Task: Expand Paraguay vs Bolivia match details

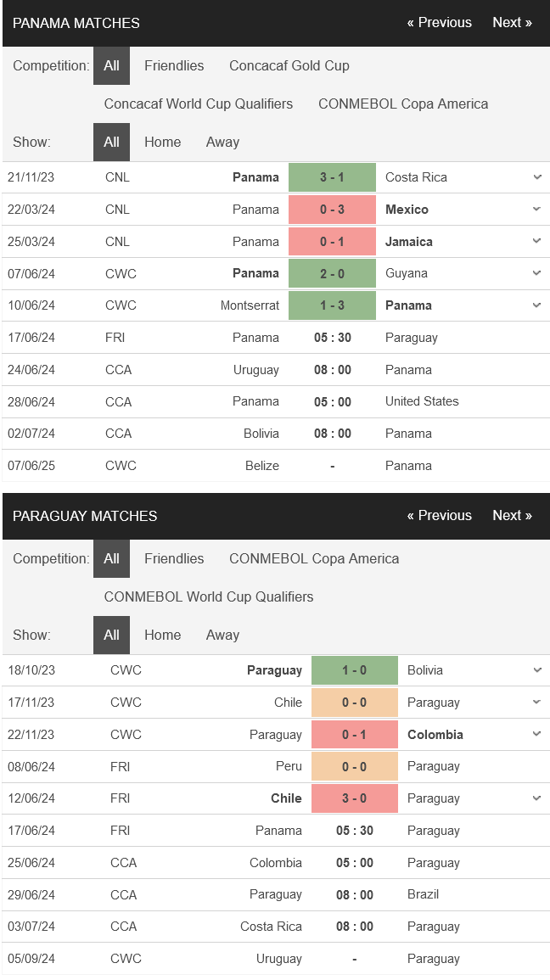Action: coord(536,670)
